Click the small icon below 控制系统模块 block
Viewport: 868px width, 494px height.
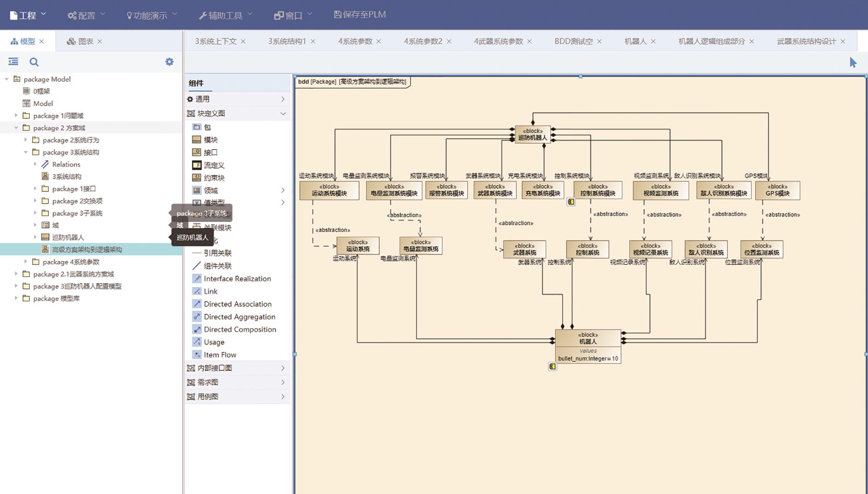[571, 202]
